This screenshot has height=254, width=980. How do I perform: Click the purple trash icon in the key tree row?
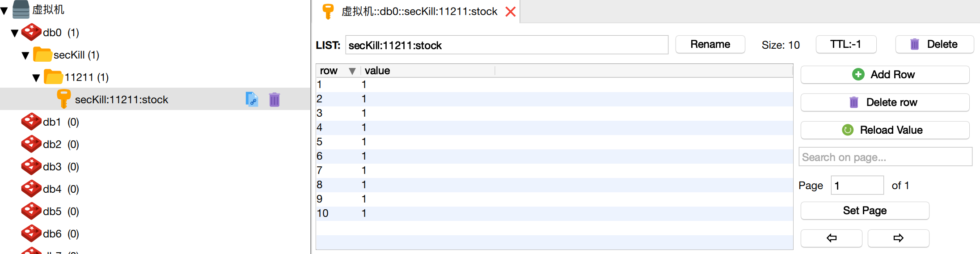click(x=275, y=99)
